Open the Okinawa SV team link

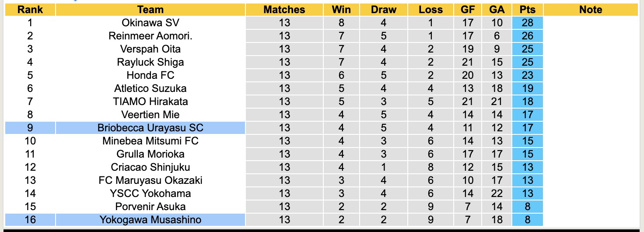pyautogui.click(x=150, y=23)
